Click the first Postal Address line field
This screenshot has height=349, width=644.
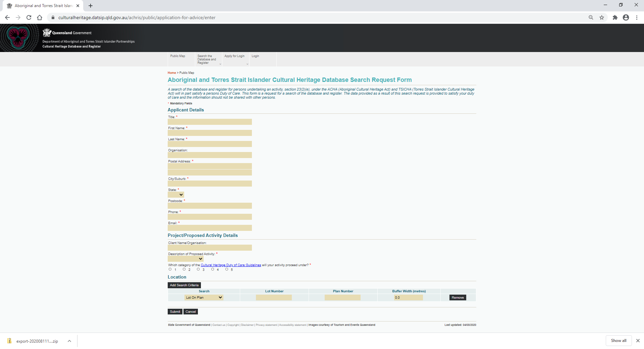[210, 166]
